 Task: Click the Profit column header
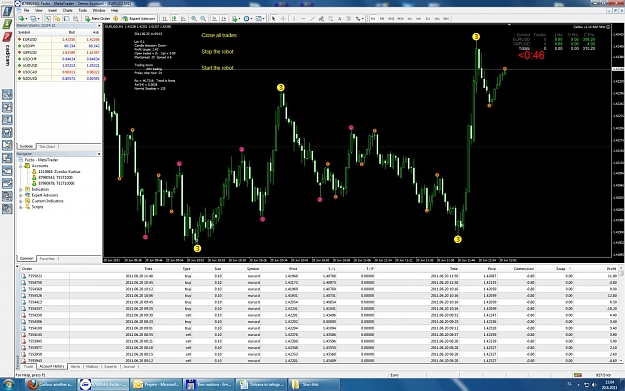tap(611, 269)
